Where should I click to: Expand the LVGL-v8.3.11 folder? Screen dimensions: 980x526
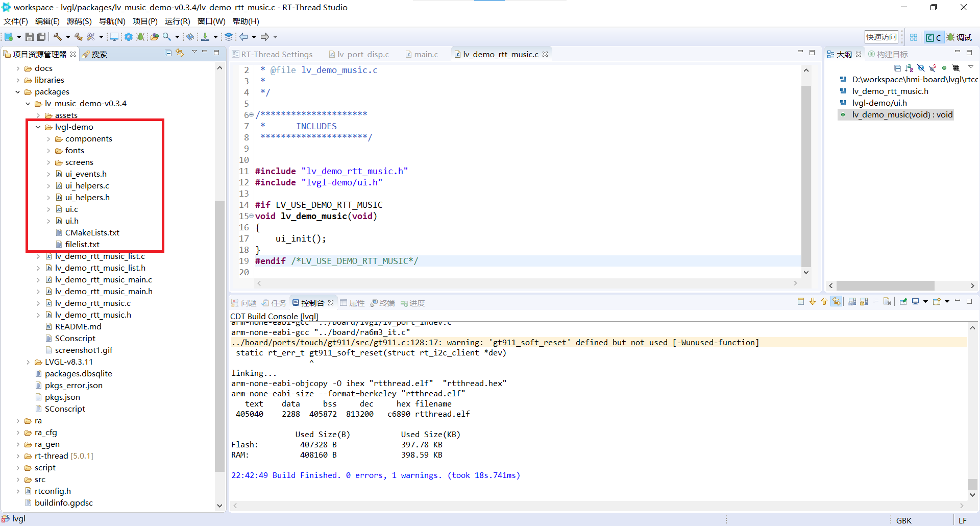pyautogui.click(x=28, y=362)
